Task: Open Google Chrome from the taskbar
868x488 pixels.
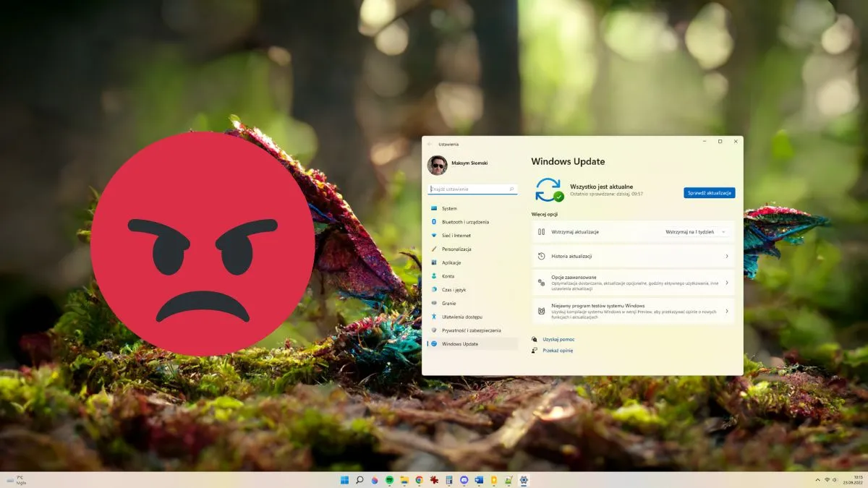Action: pos(419,479)
